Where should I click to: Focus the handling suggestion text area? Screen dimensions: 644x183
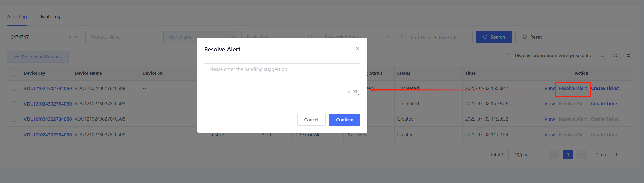[x=282, y=79]
